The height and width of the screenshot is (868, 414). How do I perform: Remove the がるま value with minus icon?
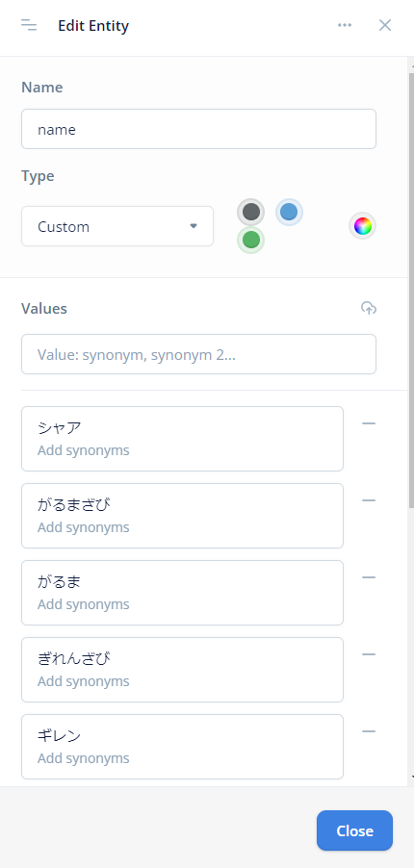point(369,577)
